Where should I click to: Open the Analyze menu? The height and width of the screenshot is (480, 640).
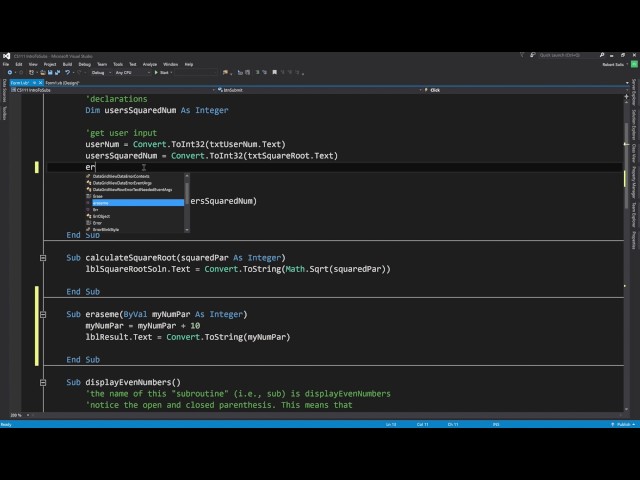149,64
